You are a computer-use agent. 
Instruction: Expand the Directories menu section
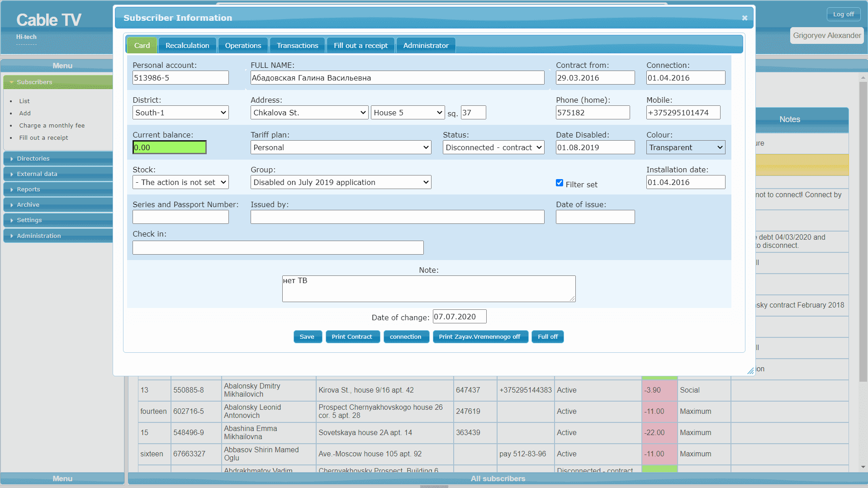click(x=58, y=159)
